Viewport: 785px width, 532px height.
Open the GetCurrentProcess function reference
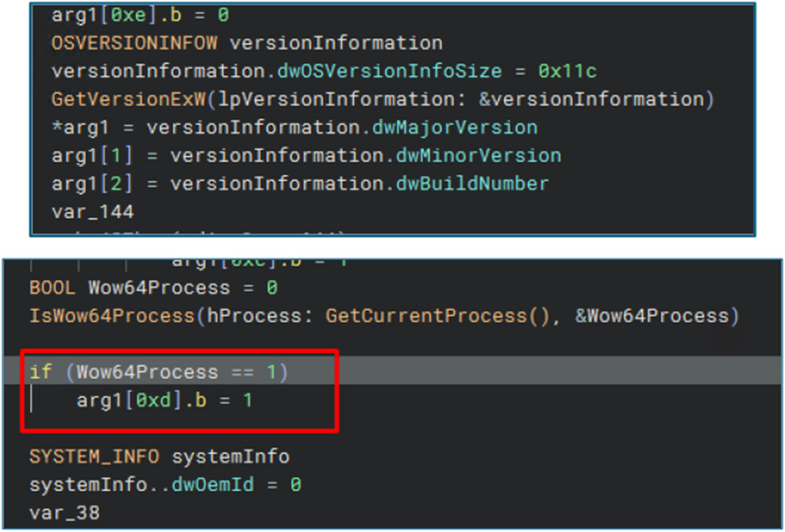(425, 316)
